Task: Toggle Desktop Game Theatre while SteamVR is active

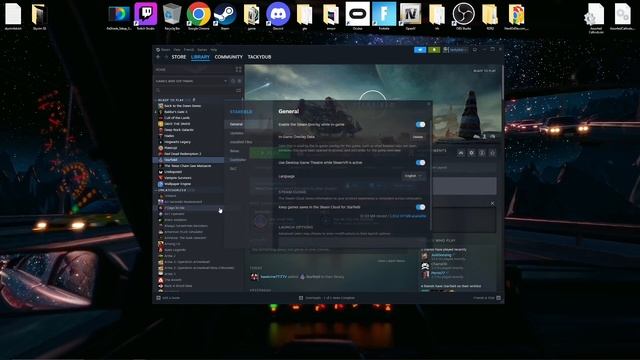Action: pos(420,162)
